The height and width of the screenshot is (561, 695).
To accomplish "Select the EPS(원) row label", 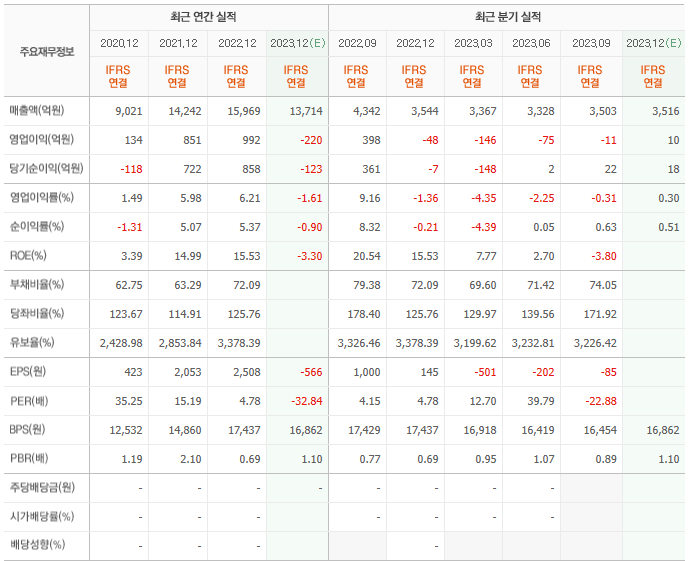I will tap(28, 372).
